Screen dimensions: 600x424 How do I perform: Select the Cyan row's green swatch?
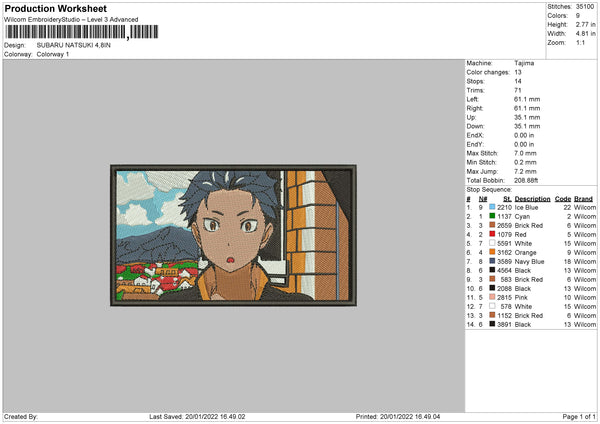(492, 216)
